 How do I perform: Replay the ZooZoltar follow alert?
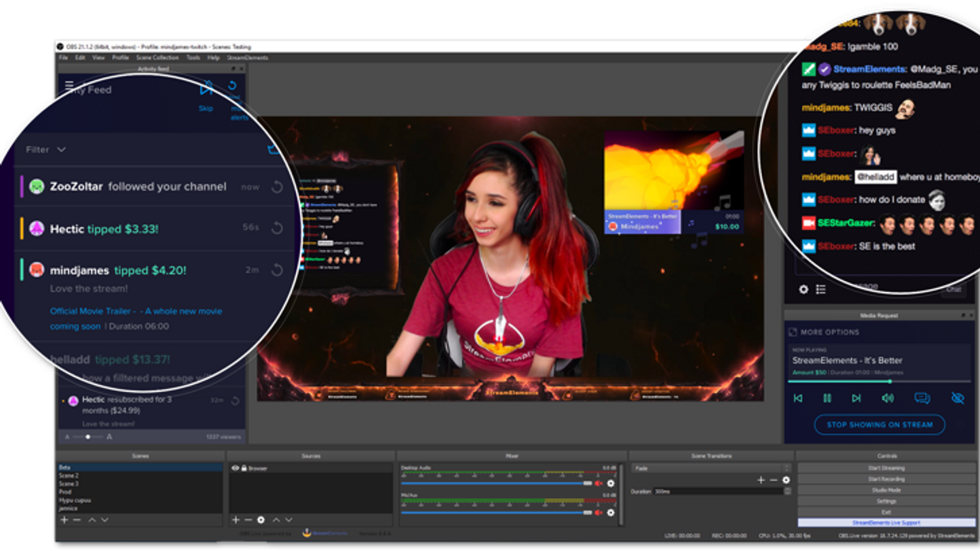pyautogui.click(x=277, y=187)
